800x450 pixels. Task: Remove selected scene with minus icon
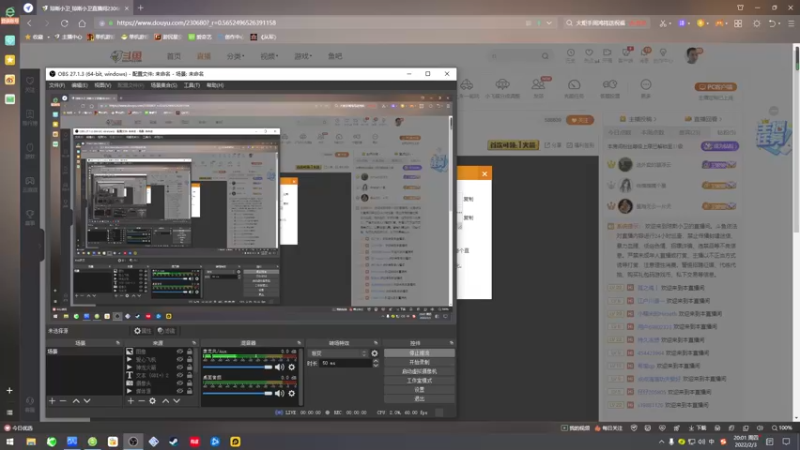63,401
